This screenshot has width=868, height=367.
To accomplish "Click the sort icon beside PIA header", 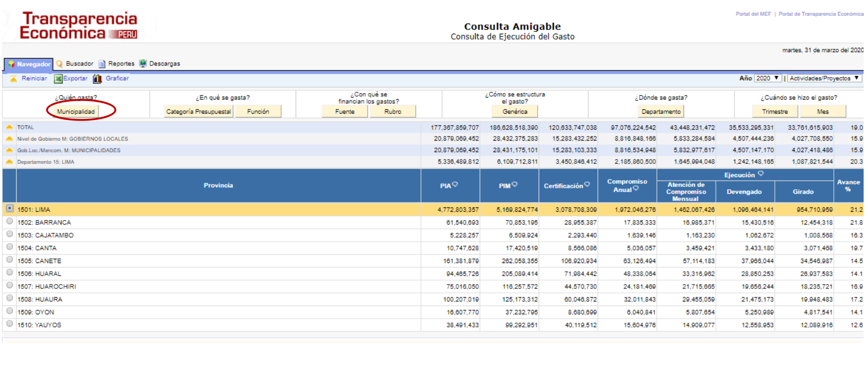I will 455,184.
